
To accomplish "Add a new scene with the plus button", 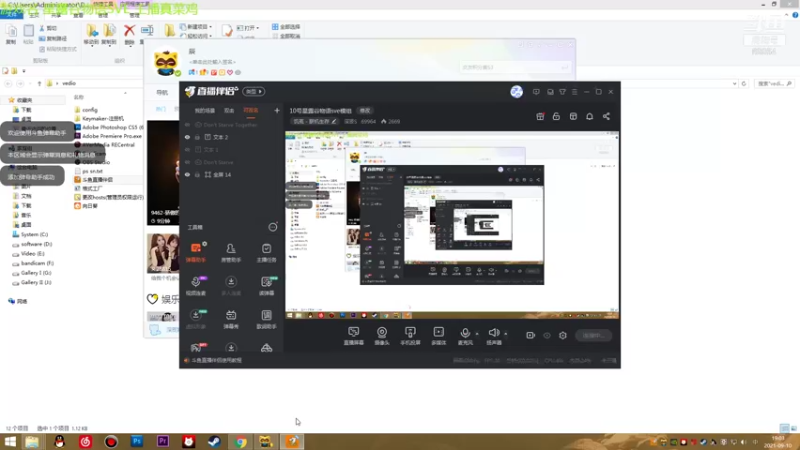I will click(277, 110).
